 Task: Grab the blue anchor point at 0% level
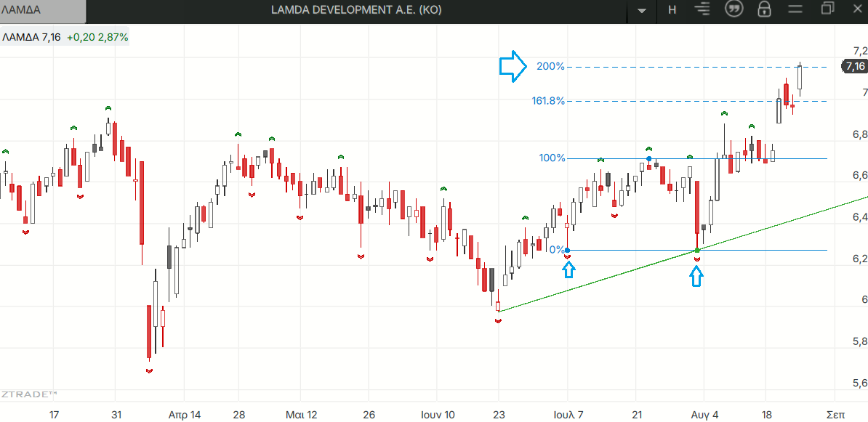tap(568, 251)
